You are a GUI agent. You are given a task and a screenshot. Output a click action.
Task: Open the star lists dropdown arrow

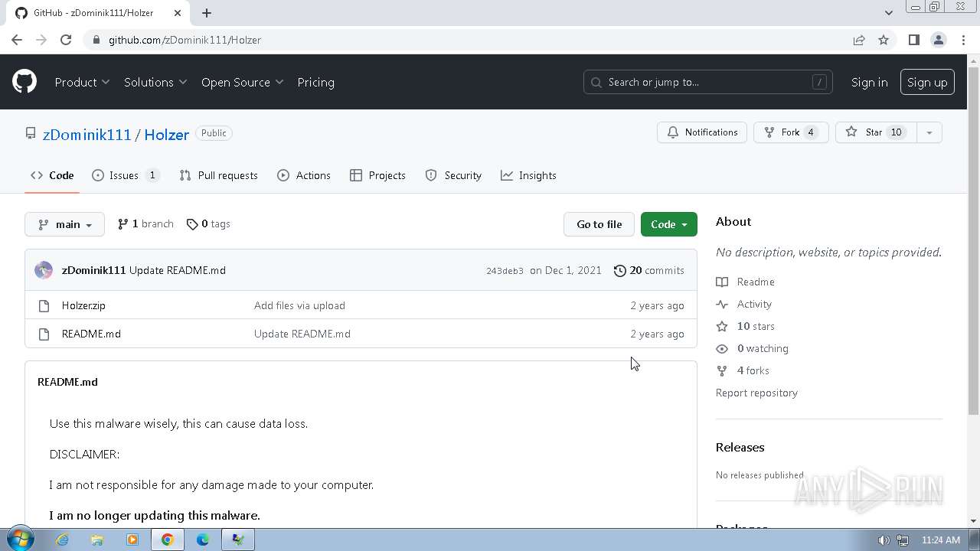coord(929,132)
